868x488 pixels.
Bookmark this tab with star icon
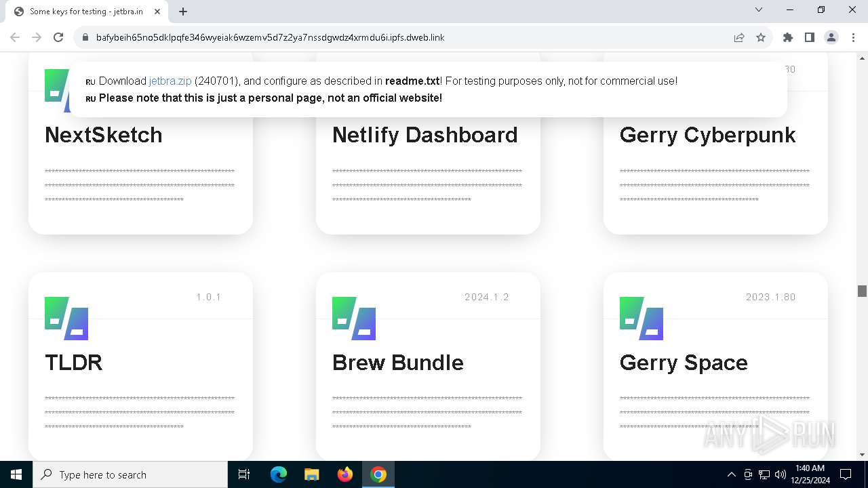[761, 37]
